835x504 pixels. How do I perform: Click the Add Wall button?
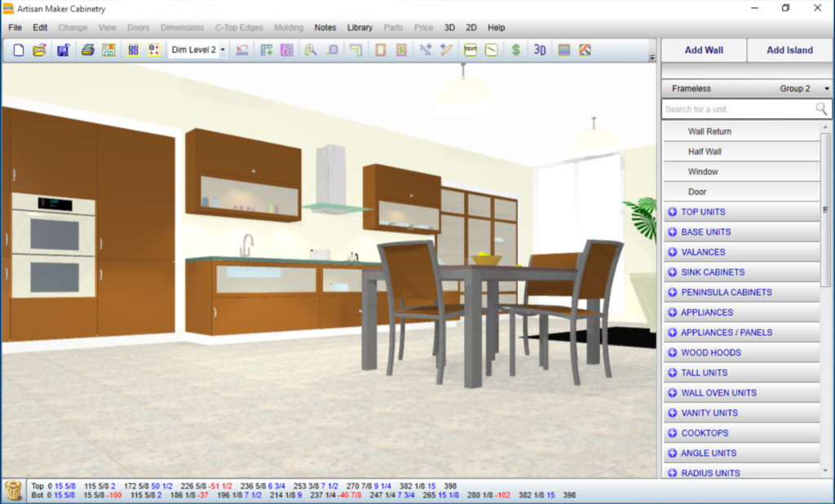[x=704, y=50]
